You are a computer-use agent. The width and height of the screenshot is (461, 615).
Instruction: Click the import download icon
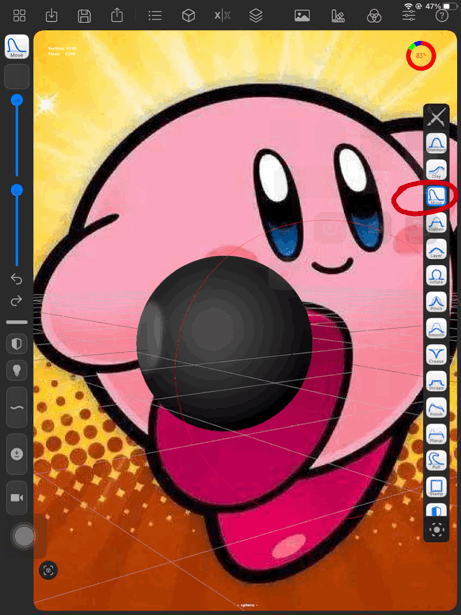coord(51,16)
